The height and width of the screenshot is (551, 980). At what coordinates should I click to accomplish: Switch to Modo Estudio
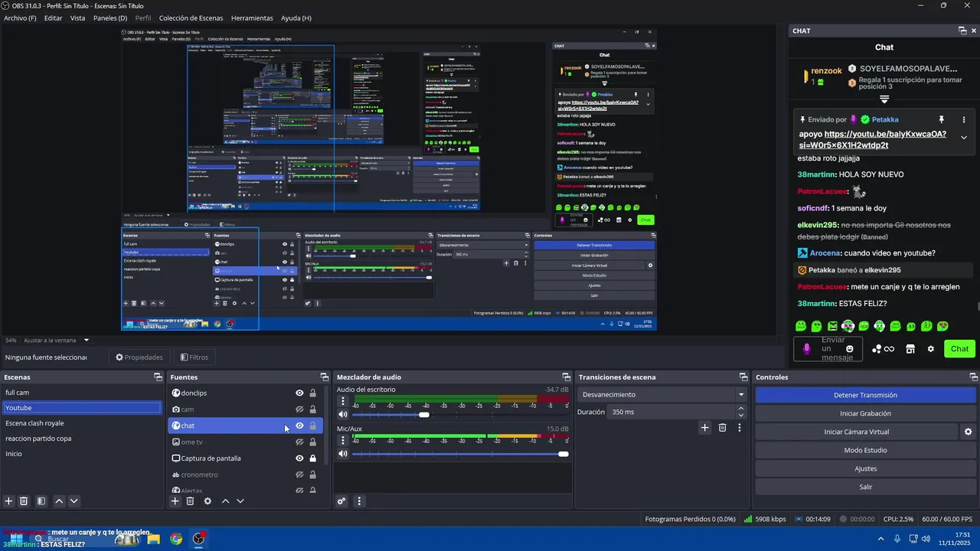865,450
